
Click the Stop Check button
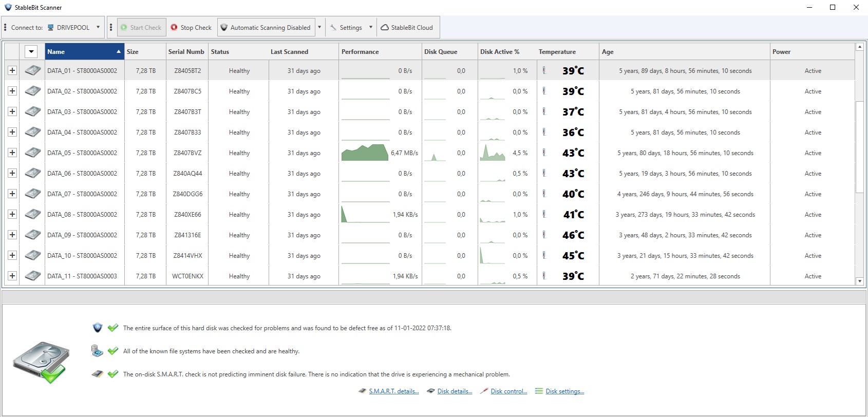191,28
